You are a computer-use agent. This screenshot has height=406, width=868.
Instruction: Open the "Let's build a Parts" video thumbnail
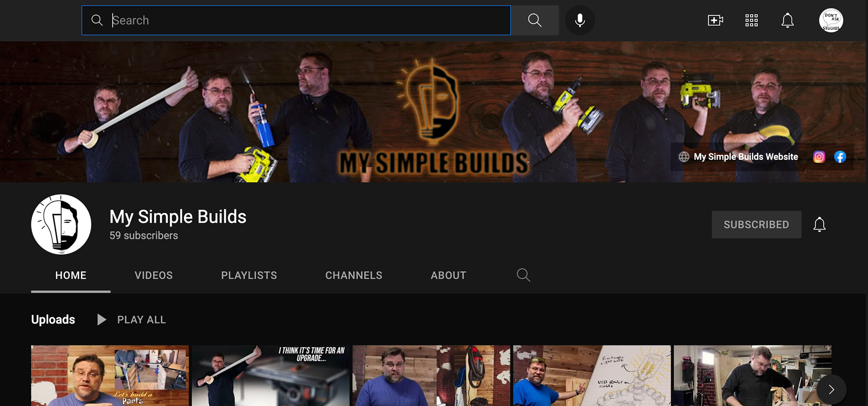tap(110, 376)
